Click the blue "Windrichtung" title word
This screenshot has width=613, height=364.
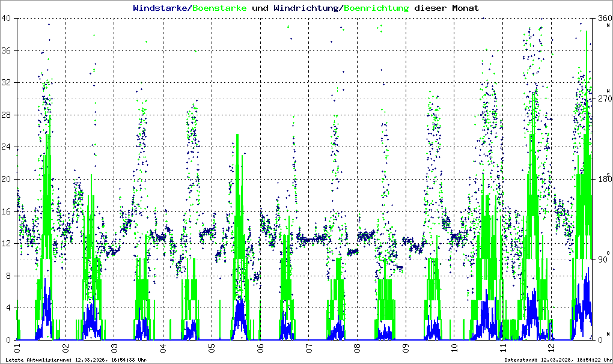[x=306, y=8]
